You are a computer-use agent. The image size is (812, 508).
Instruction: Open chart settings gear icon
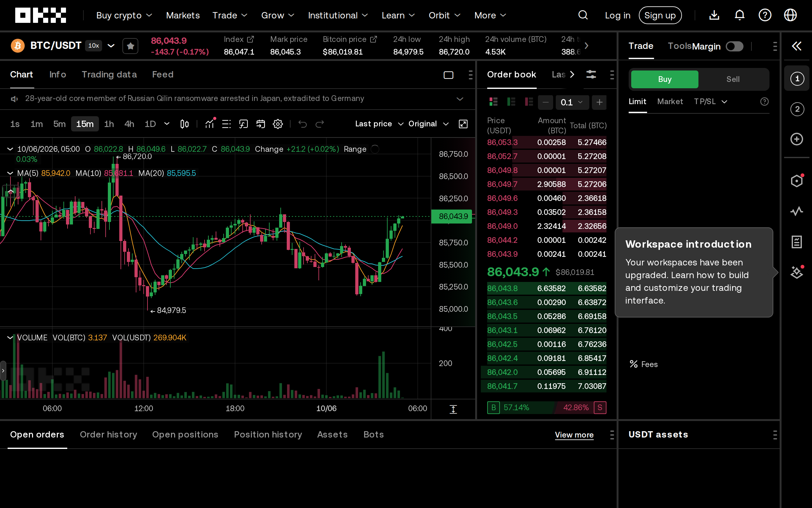(278, 124)
